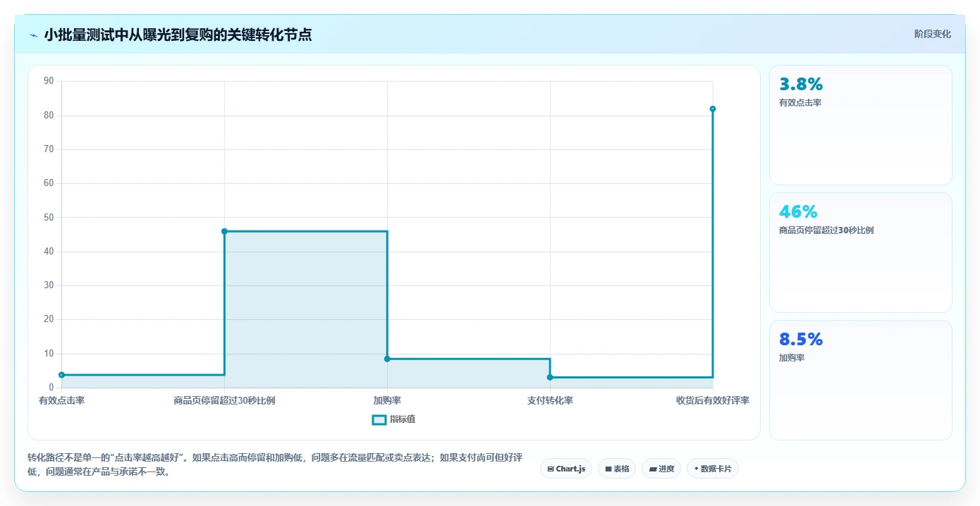Click the 46% value in second card

click(x=798, y=211)
